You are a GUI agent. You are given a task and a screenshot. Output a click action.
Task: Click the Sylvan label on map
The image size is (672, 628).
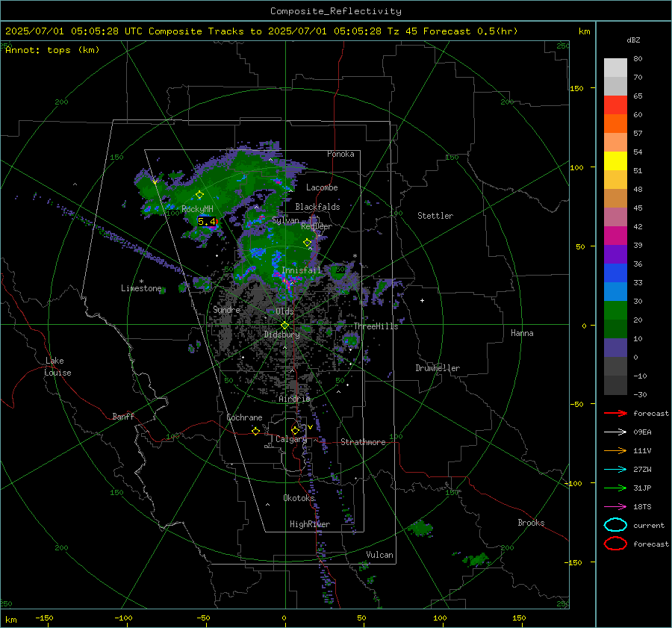click(x=285, y=220)
